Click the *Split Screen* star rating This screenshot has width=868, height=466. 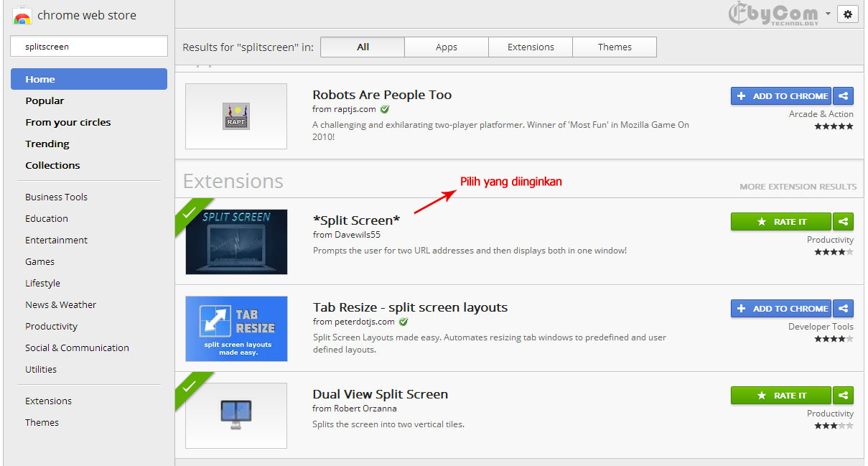pos(834,252)
